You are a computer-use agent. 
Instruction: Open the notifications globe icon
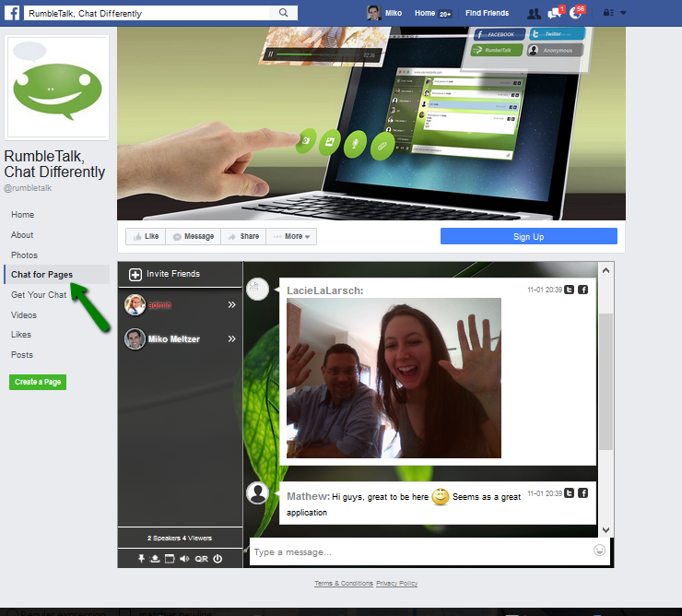coord(577,13)
